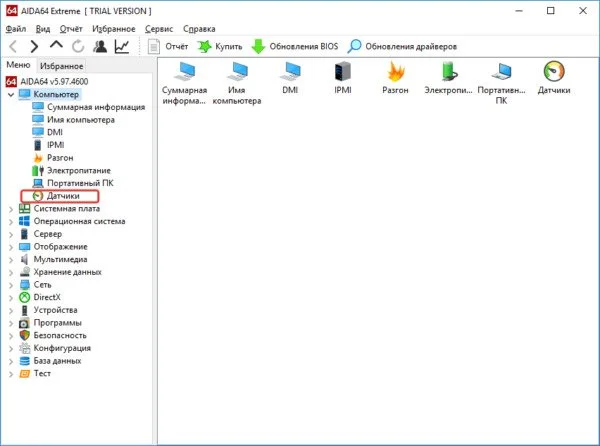Expand the DirectX node

click(11, 298)
